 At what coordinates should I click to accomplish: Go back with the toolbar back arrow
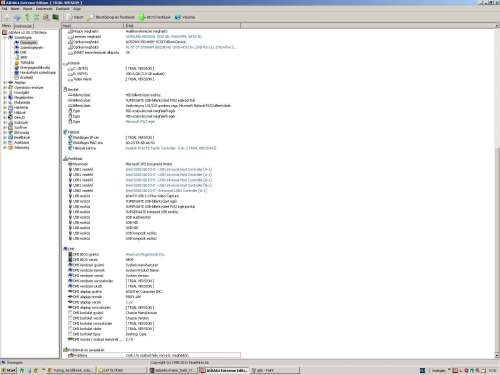[x=7, y=17]
